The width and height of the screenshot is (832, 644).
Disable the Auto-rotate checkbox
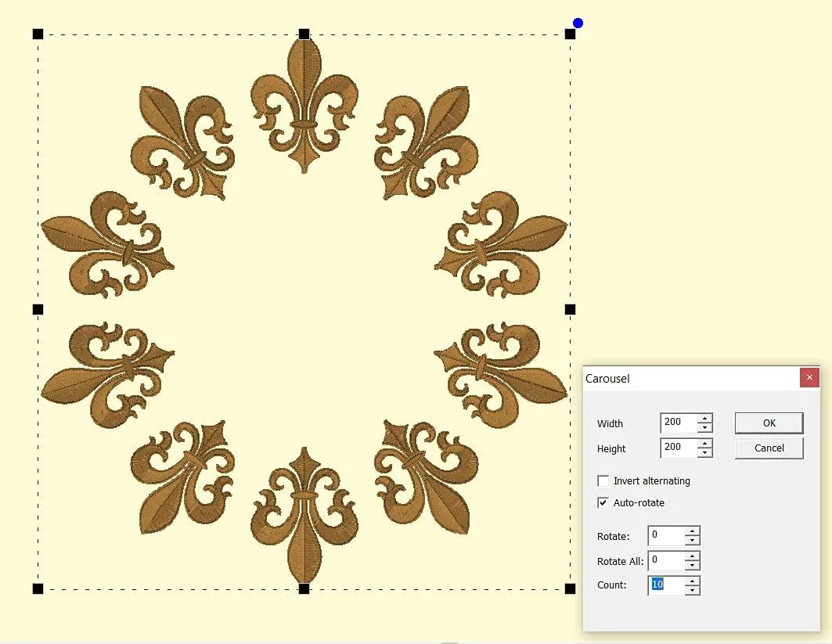point(603,502)
